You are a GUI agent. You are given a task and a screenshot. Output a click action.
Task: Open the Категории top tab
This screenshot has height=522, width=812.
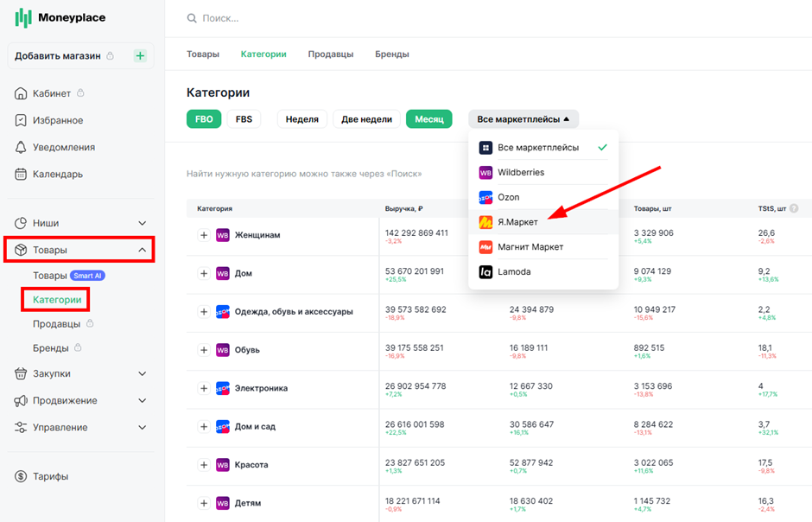tap(263, 54)
